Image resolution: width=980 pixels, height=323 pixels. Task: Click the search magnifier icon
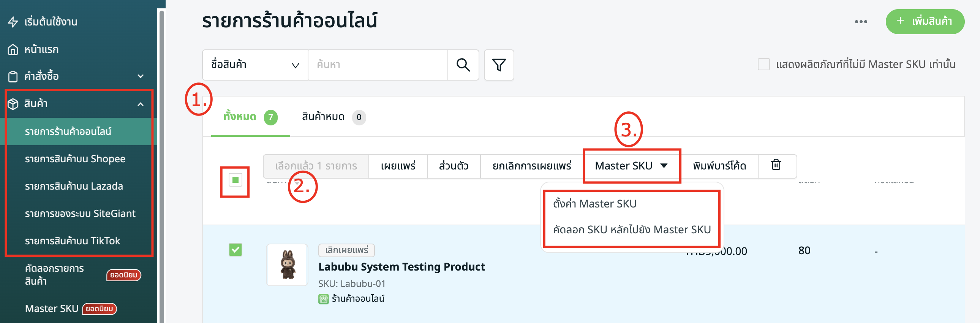pyautogui.click(x=463, y=65)
